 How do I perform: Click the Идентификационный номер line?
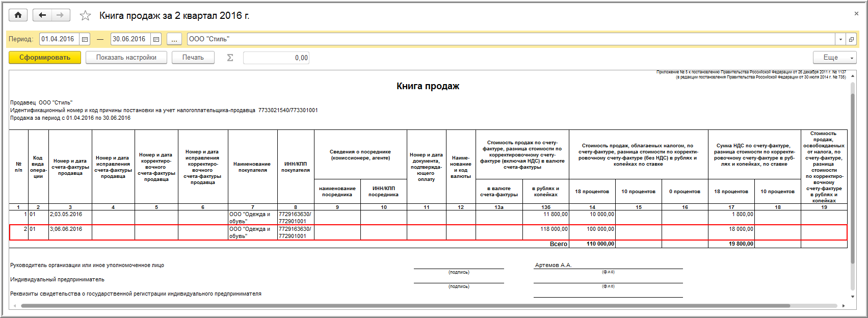click(164, 110)
